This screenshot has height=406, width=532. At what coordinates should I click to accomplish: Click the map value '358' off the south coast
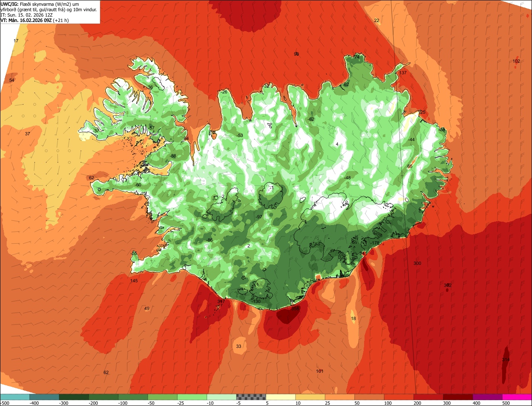(x=295, y=308)
